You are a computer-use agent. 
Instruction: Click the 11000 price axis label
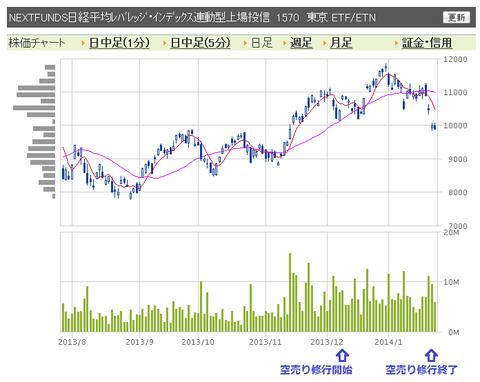[x=455, y=92]
